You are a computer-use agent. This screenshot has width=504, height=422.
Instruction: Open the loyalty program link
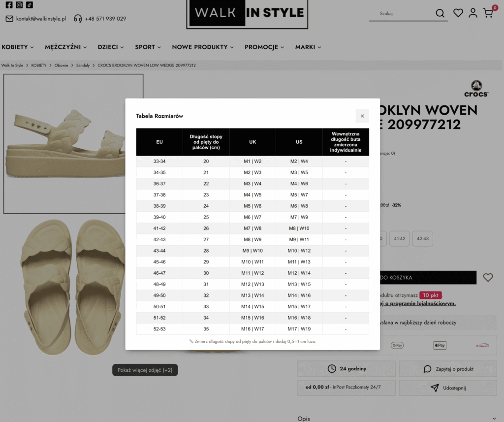(418, 303)
